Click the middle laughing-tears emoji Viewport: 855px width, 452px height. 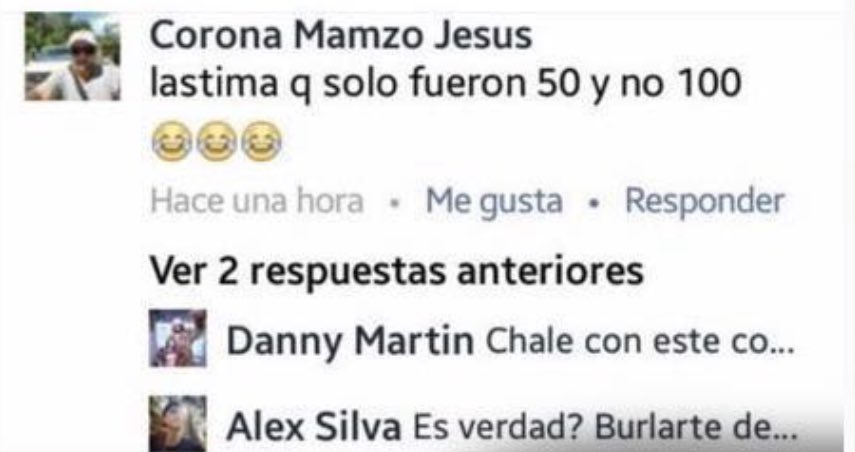tap(216, 141)
